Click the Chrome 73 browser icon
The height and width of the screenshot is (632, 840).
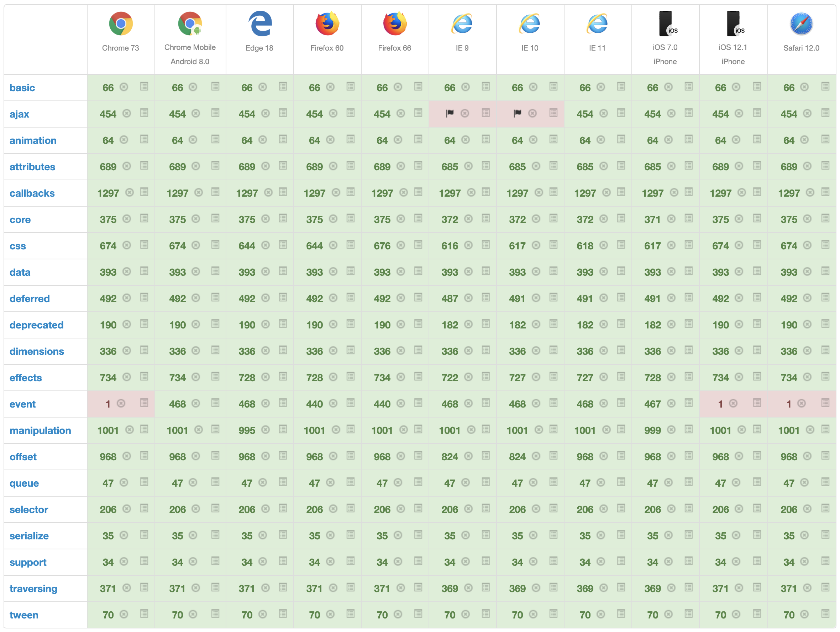click(120, 24)
